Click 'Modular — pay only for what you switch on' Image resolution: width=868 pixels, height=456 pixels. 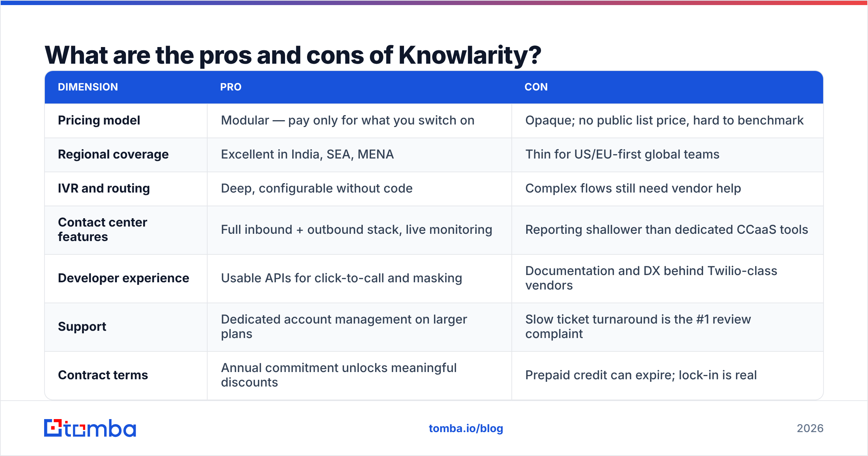[x=348, y=120]
